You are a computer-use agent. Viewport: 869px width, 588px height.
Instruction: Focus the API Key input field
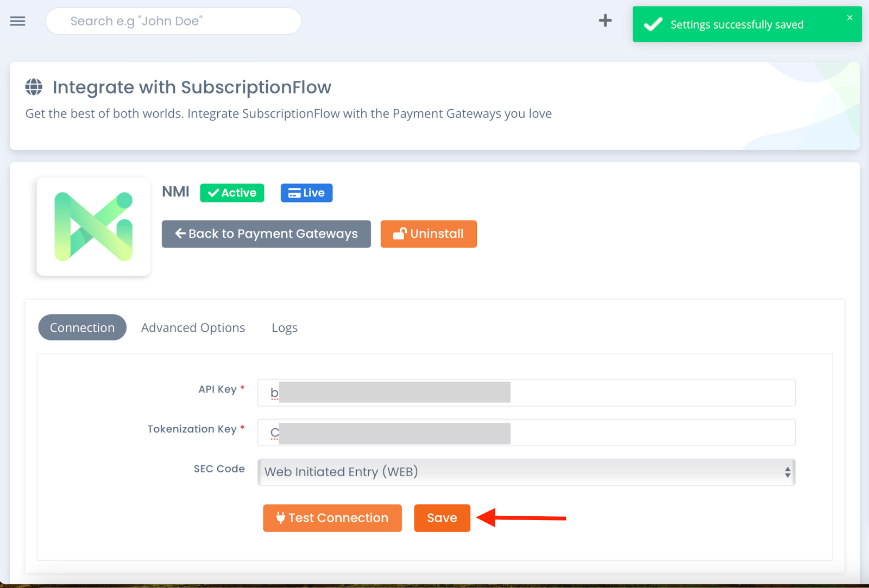[x=526, y=393]
